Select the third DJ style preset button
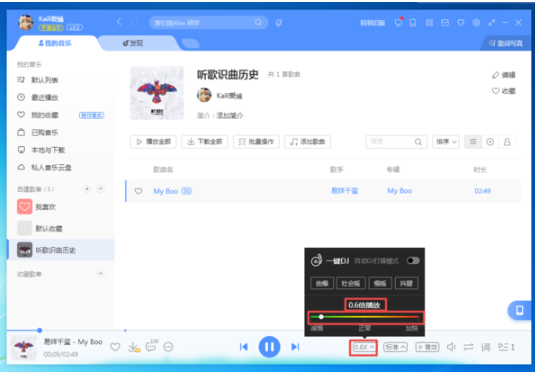Screen dimensions: 535x372 (x=380, y=283)
